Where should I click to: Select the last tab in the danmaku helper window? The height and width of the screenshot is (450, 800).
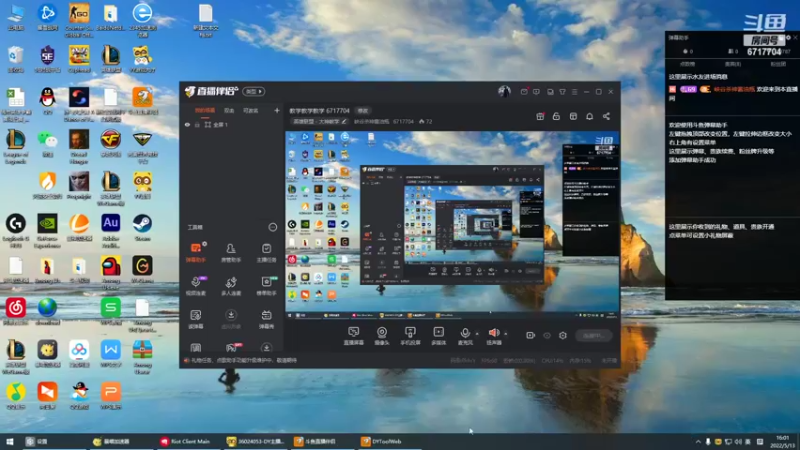(778, 64)
